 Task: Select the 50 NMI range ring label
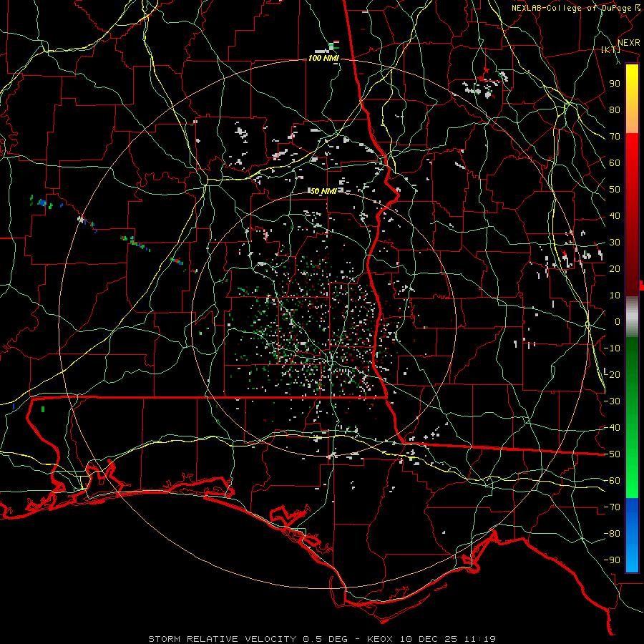point(323,191)
